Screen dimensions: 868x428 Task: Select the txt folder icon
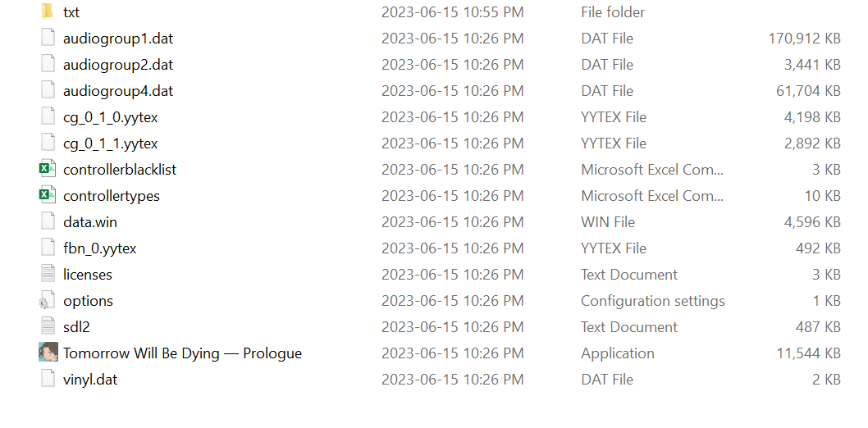48,11
